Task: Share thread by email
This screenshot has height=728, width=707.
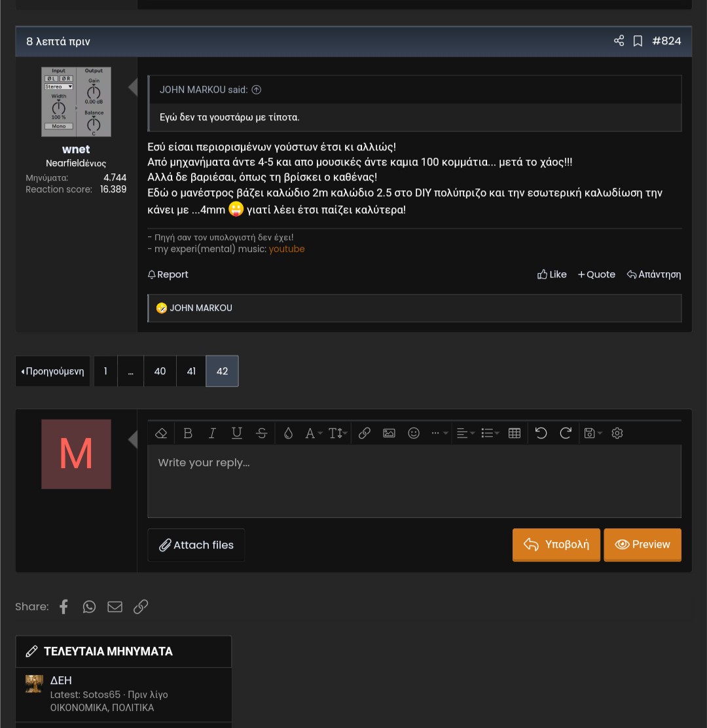Action: tap(115, 607)
